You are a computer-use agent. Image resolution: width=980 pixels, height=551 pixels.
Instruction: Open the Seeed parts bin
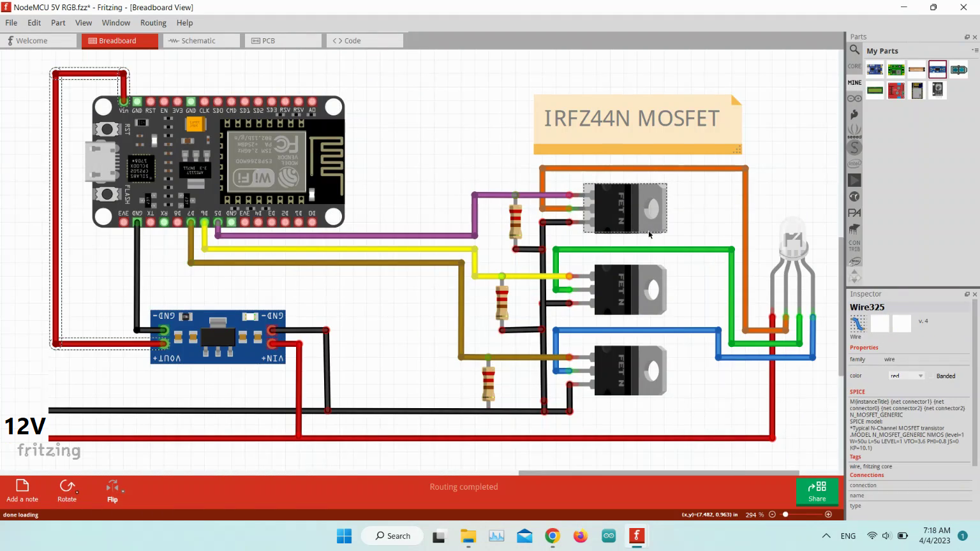click(x=854, y=131)
